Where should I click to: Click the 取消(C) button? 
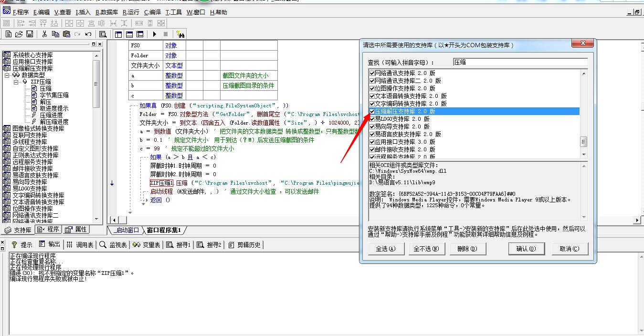pos(570,249)
